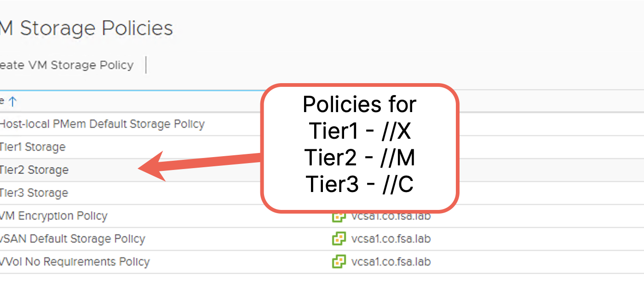Open vSAN Default Storage Policy
This screenshot has width=644, height=294.
tap(72, 239)
